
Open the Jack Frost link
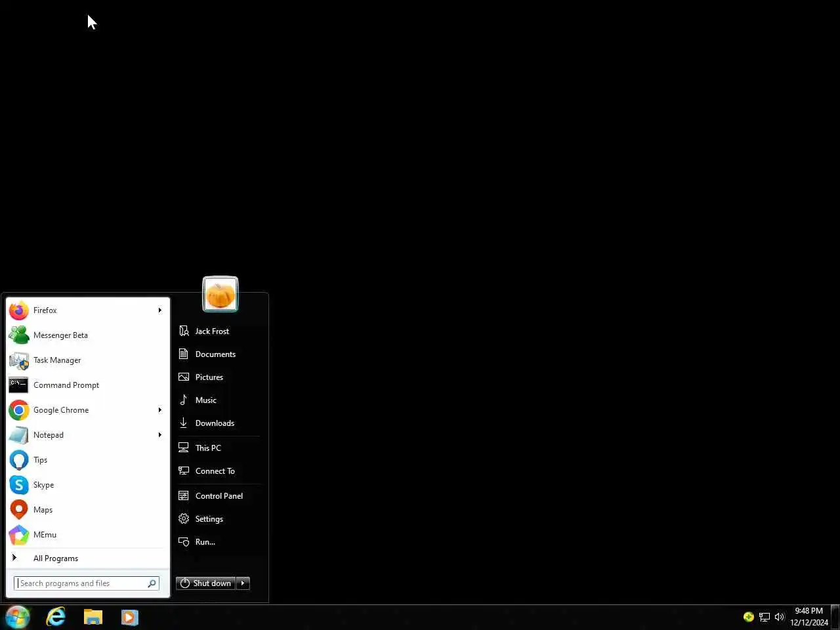tap(212, 331)
